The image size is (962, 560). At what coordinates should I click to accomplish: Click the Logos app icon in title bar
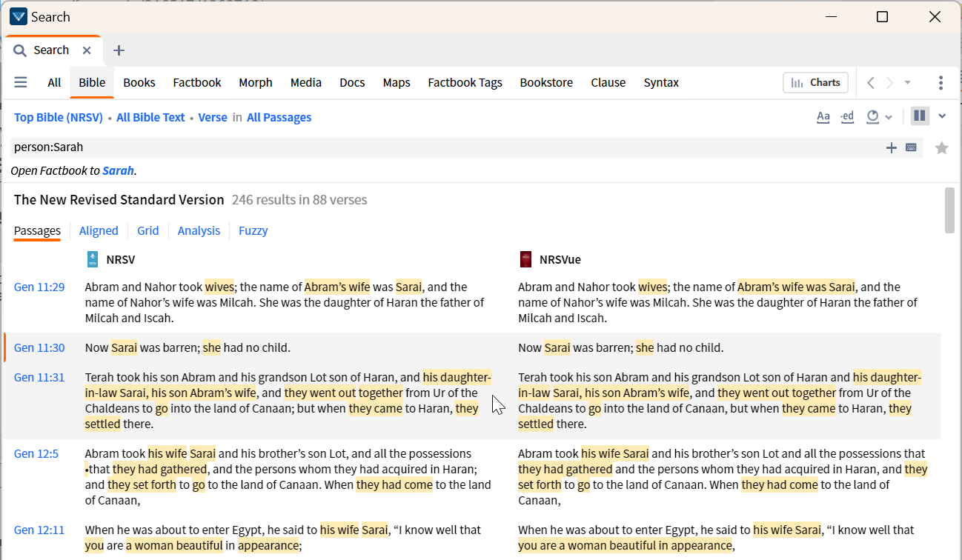tap(19, 16)
